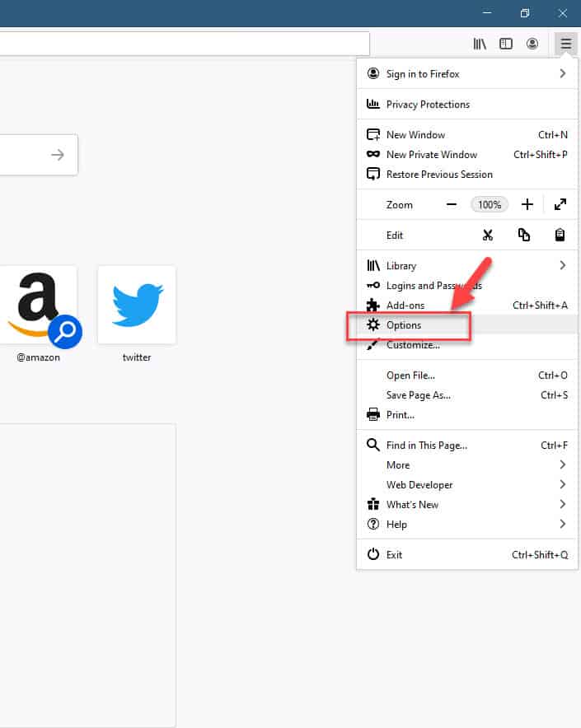Screen dimensions: 581x728
Task: Expand the Help submenu chevron
Action: (562, 524)
